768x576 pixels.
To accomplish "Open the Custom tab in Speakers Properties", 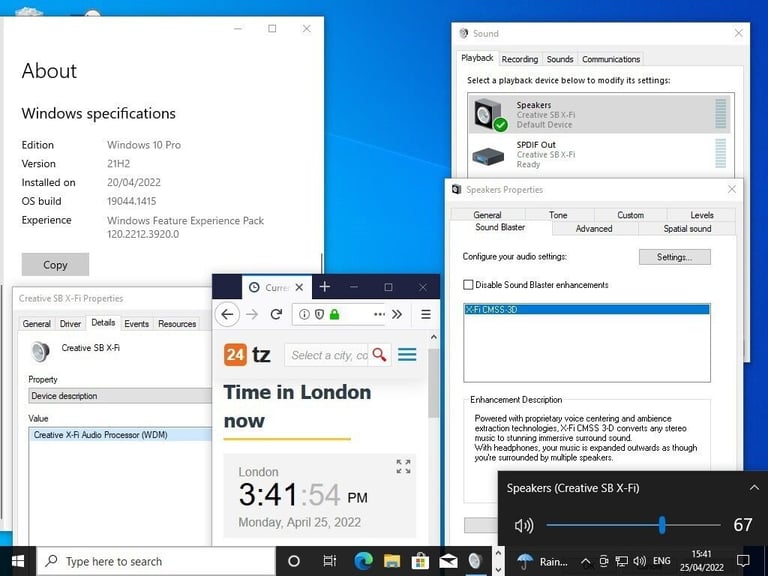I will point(630,215).
